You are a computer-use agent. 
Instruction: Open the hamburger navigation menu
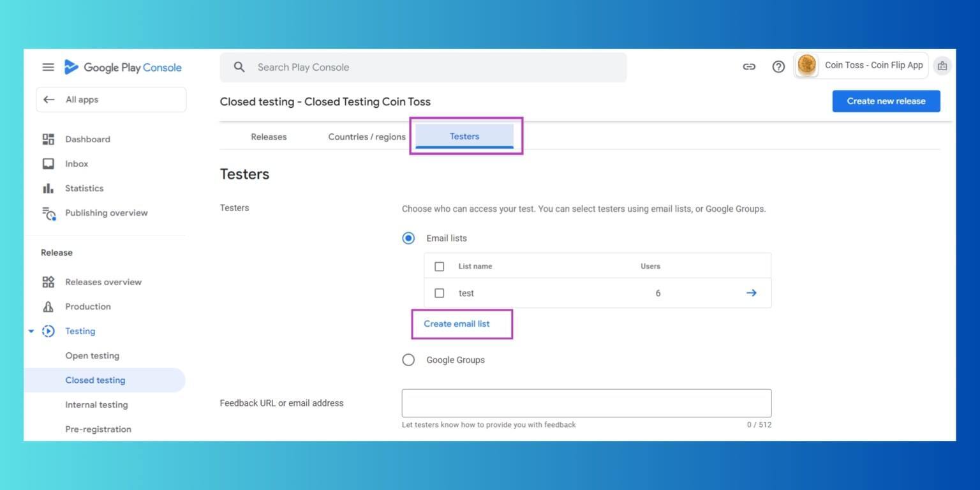point(48,67)
